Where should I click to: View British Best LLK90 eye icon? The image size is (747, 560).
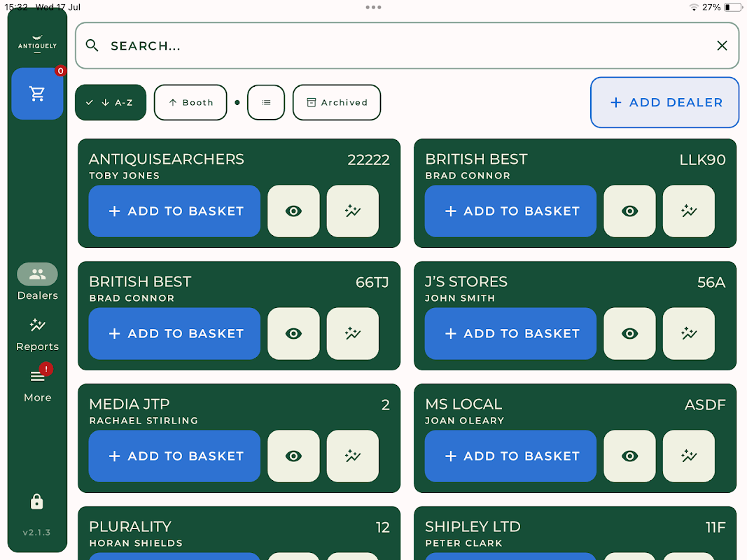(629, 211)
